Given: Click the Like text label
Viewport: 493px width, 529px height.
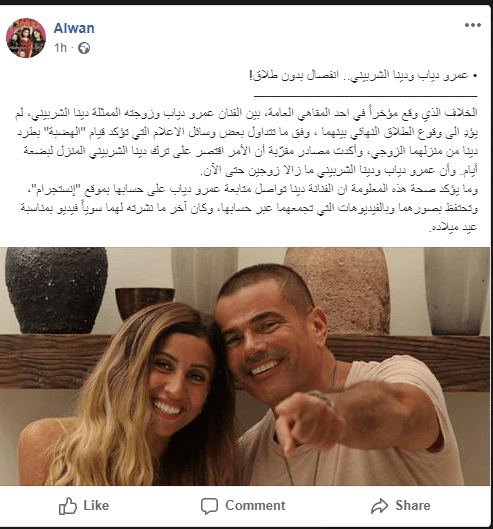Looking at the screenshot, I should (96, 506).
